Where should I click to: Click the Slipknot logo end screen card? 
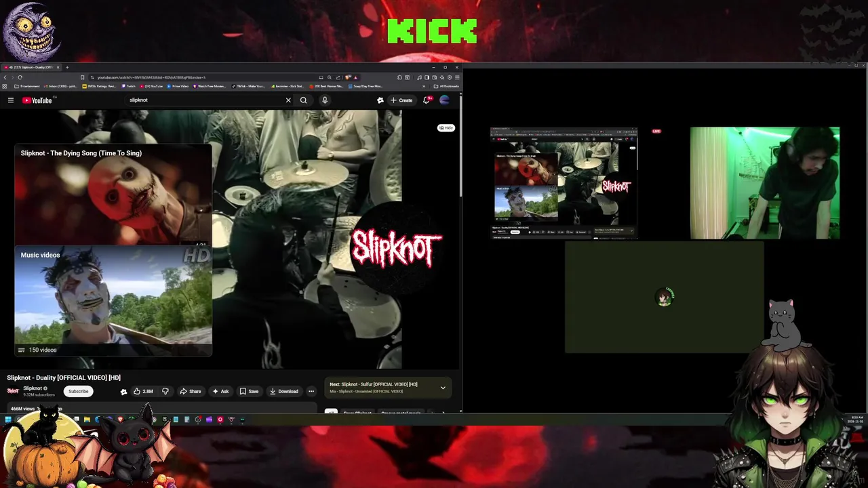coord(396,248)
